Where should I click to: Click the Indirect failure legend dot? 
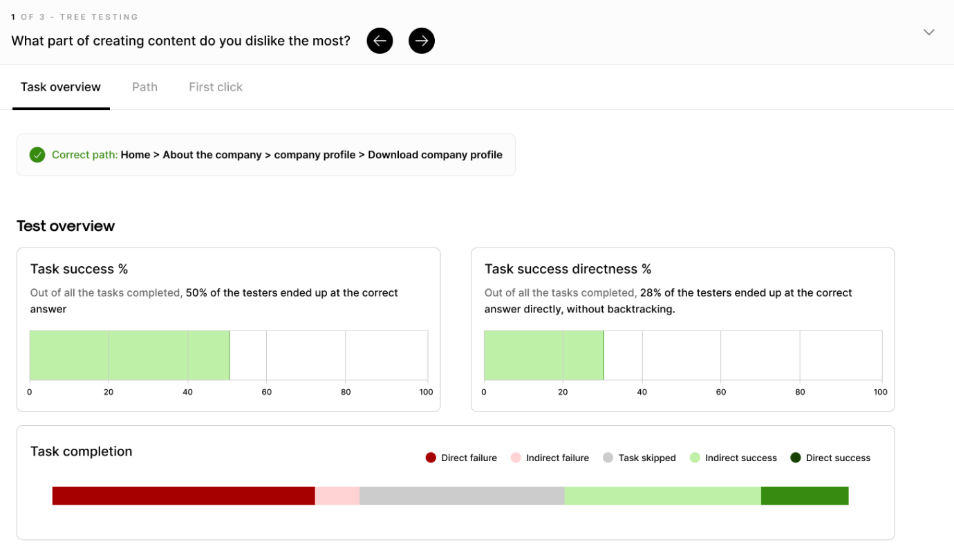[516, 458]
